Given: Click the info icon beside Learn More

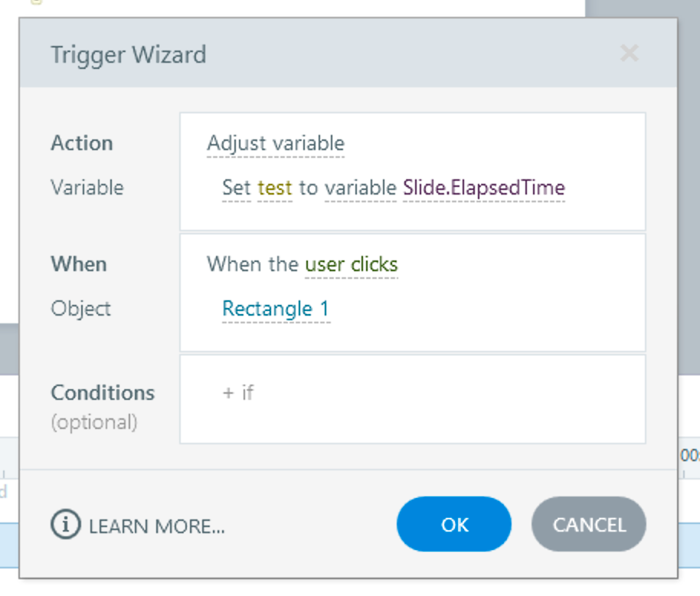Looking at the screenshot, I should [66, 525].
